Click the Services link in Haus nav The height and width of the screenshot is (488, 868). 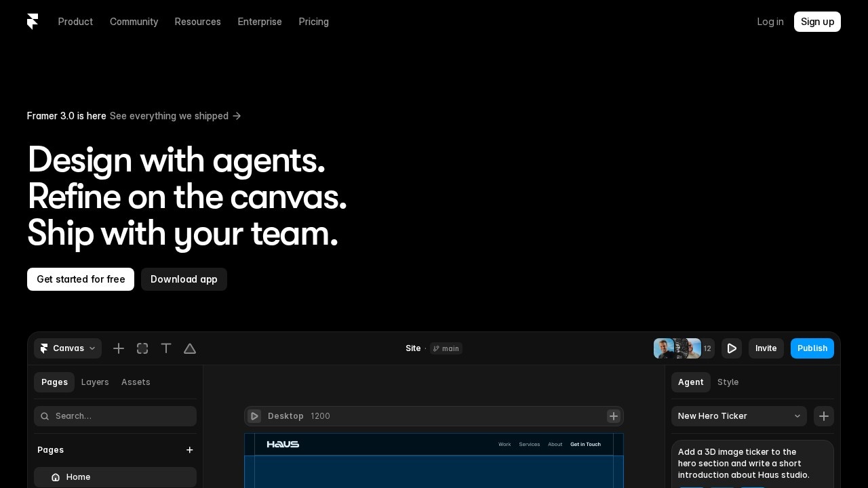(530, 445)
